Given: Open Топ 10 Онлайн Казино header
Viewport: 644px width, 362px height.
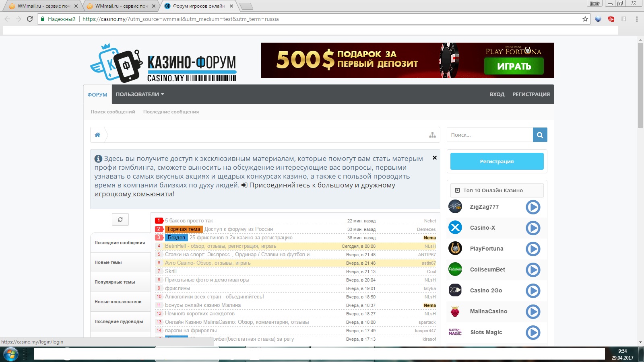Looking at the screenshot, I should click(x=497, y=190).
